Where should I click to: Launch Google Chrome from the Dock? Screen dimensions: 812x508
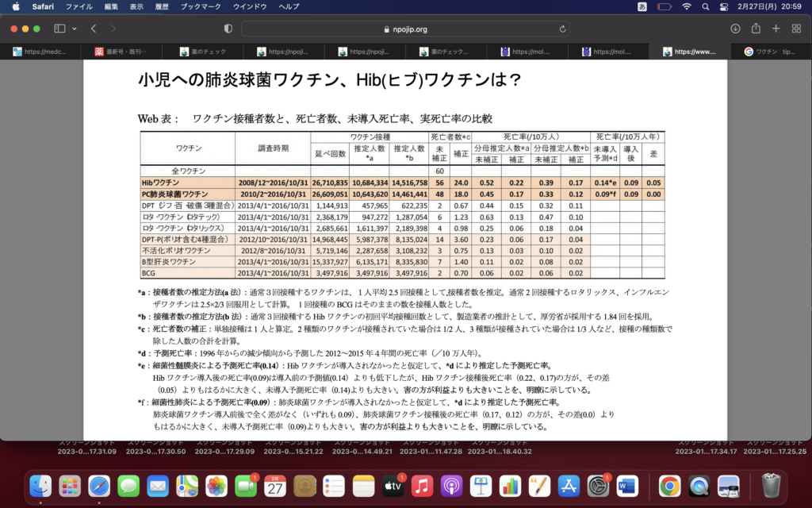(669, 485)
